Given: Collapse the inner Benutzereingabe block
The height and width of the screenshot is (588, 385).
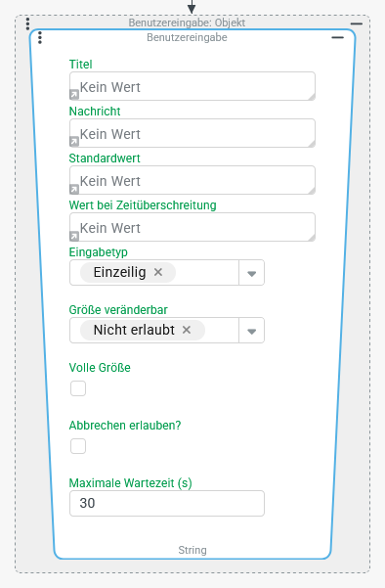Looking at the screenshot, I should pyautogui.click(x=337, y=37).
